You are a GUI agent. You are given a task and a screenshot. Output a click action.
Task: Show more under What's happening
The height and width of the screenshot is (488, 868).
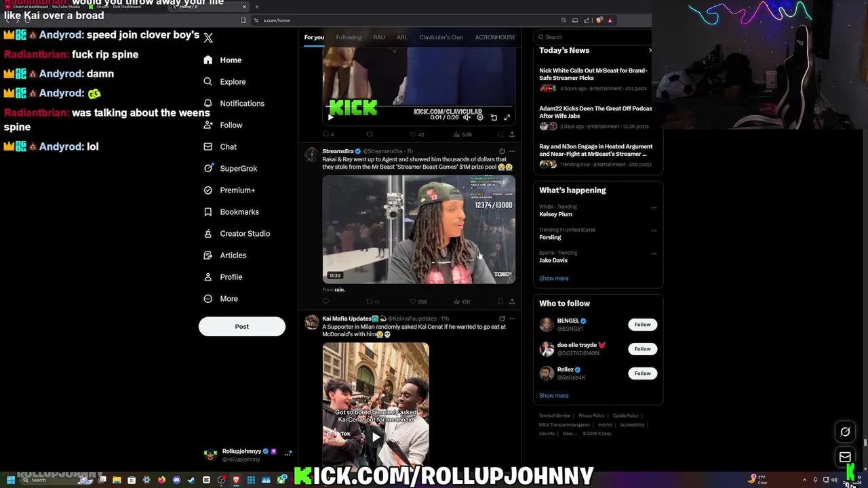(554, 279)
